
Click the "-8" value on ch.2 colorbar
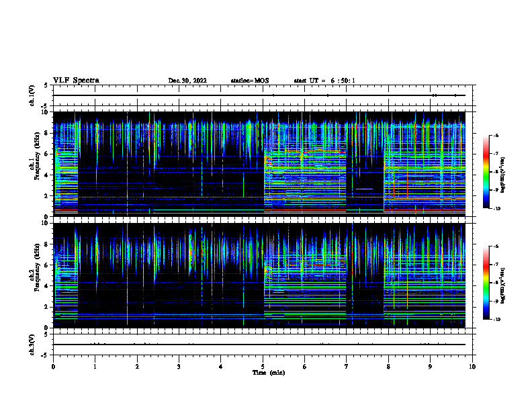pos(496,283)
